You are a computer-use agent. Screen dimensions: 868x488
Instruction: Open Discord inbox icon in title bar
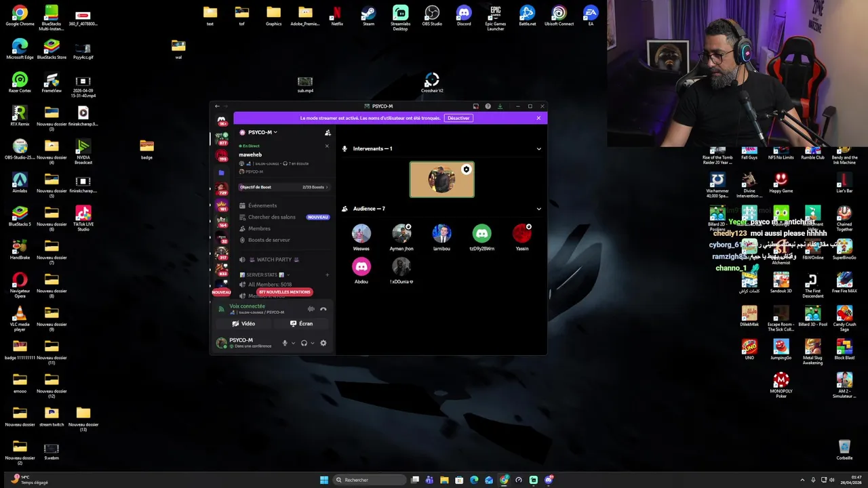[475, 106]
